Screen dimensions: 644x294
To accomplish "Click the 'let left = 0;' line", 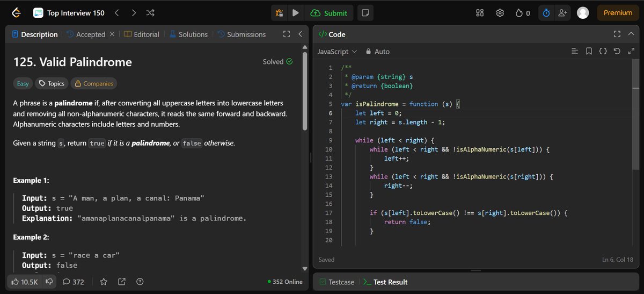I will tap(378, 113).
